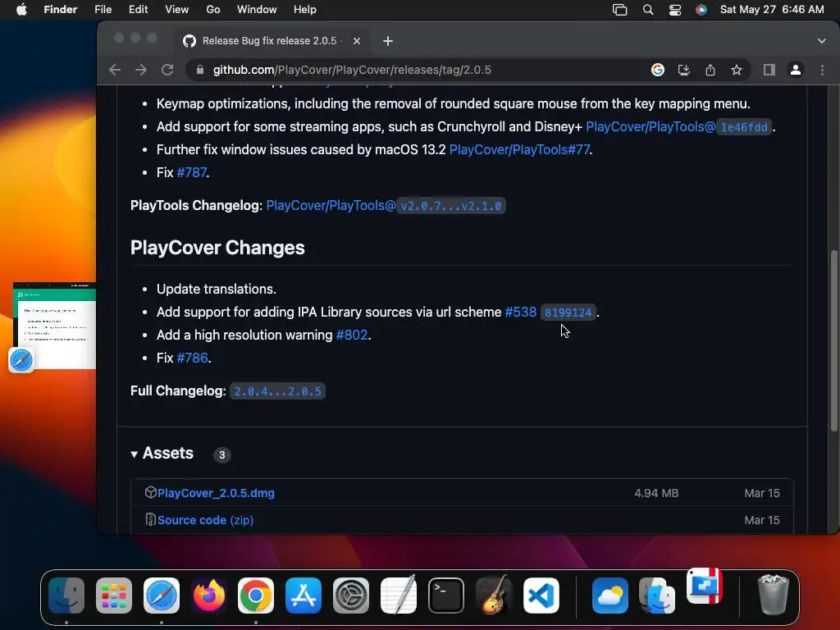Open Migration Assistant from the Dock
This screenshot has height=630, width=840.
[x=658, y=596]
